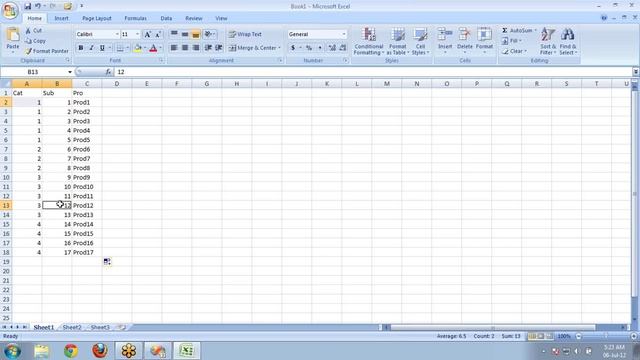The height and width of the screenshot is (360, 640).
Task: Apply percent style
Action: point(309,48)
